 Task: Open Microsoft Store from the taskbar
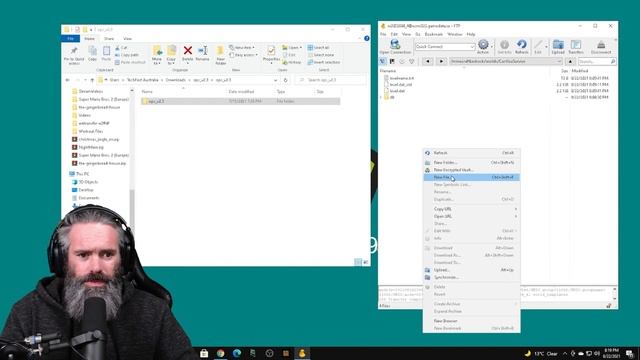coord(204,353)
